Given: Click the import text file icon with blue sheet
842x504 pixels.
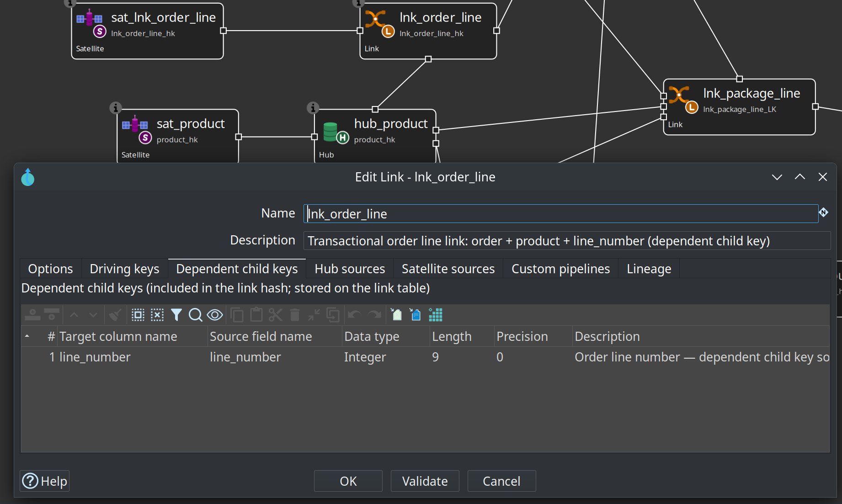Looking at the screenshot, I should (x=416, y=315).
